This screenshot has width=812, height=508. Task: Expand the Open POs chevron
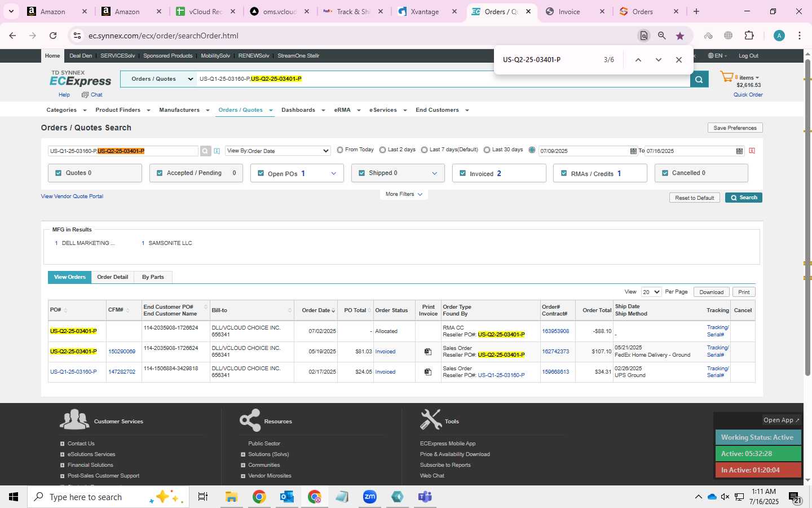(334, 173)
